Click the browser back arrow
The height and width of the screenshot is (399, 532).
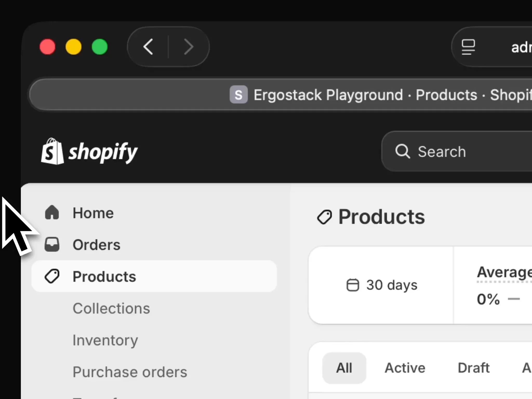pos(149,47)
